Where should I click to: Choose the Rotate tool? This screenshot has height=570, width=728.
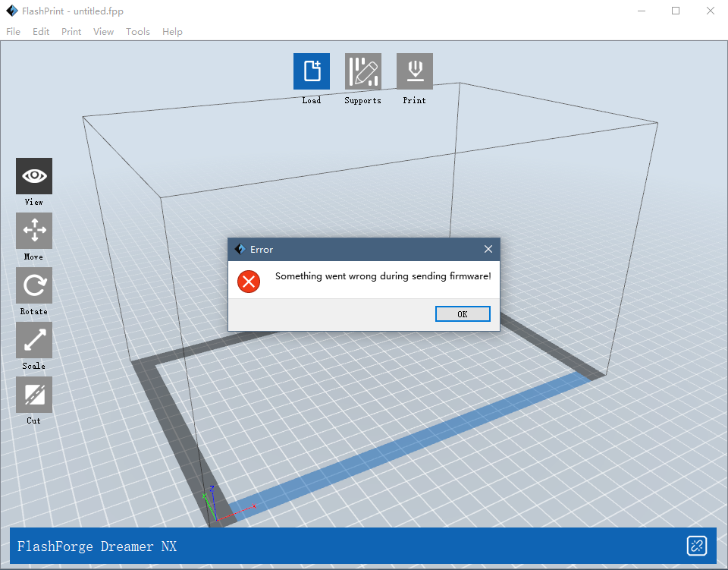[x=33, y=285]
